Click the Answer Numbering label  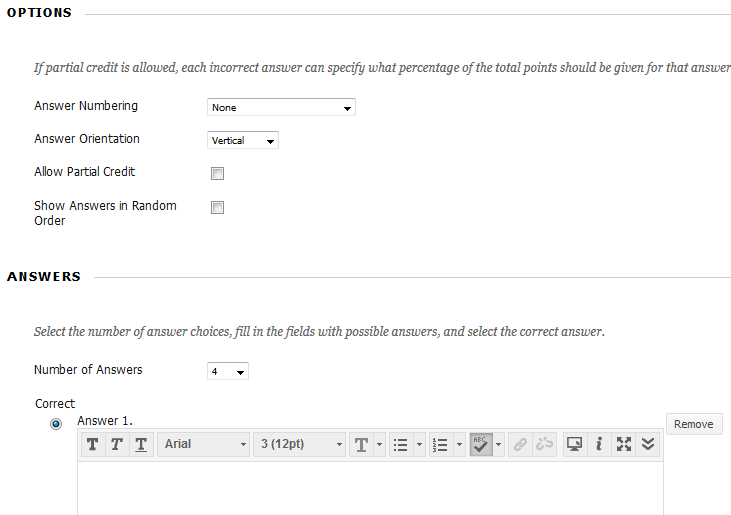[x=86, y=106]
